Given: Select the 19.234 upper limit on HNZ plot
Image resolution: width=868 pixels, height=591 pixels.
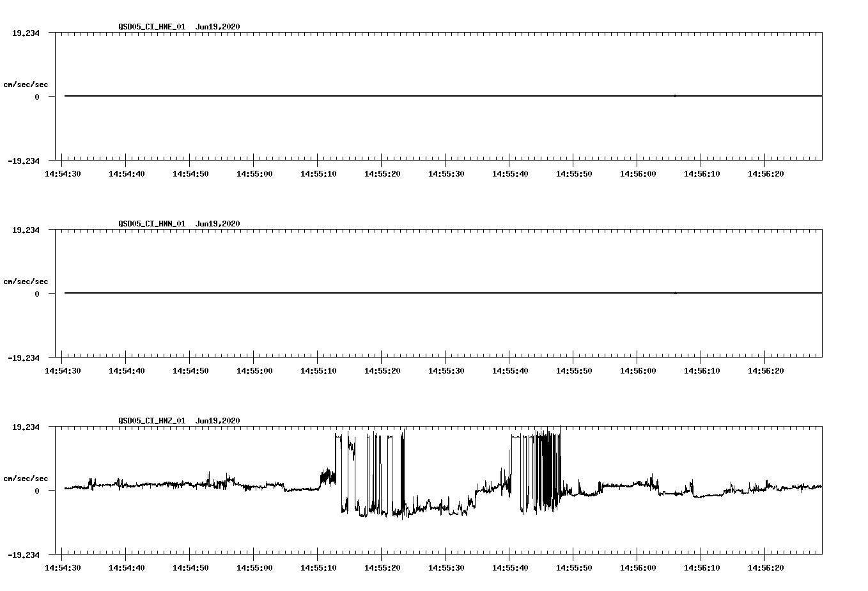Looking at the screenshot, I should (26, 427).
